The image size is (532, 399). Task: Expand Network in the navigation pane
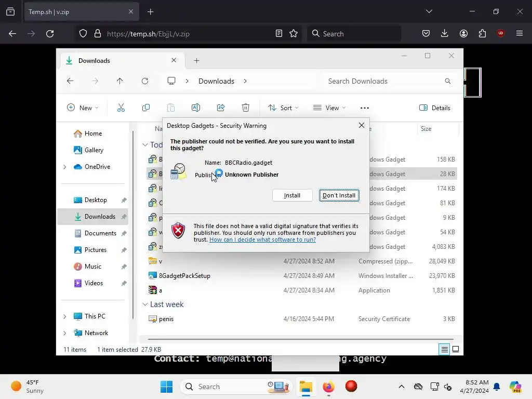pos(65,333)
